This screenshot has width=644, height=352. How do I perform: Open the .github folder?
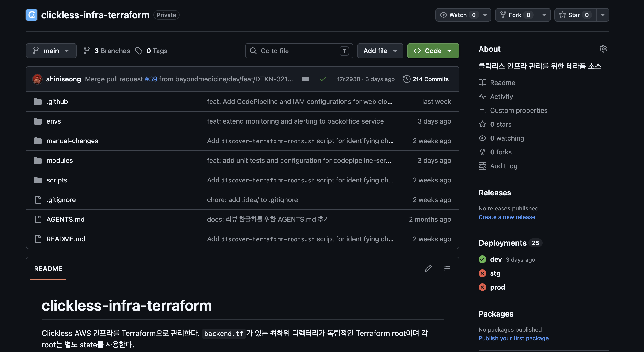click(x=57, y=102)
